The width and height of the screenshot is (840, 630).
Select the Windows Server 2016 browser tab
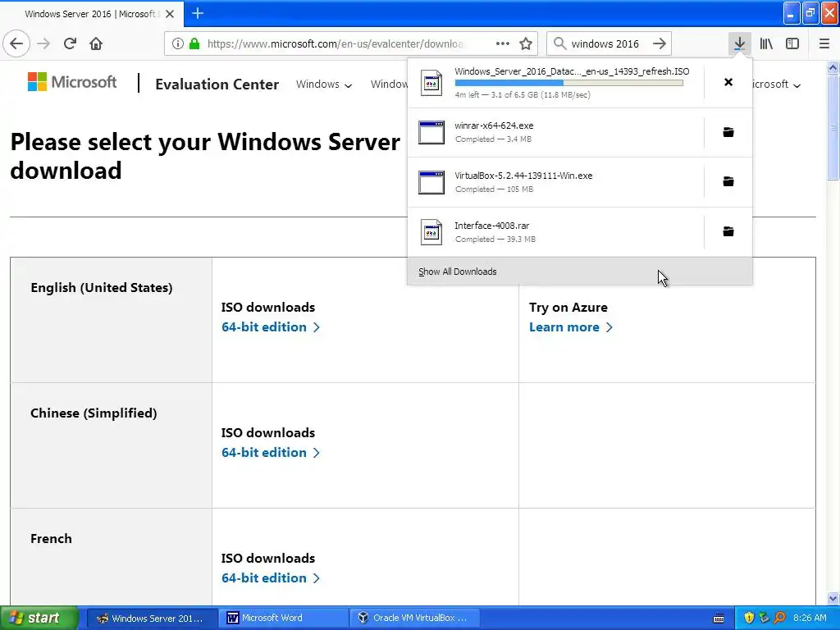coord(91,14)
